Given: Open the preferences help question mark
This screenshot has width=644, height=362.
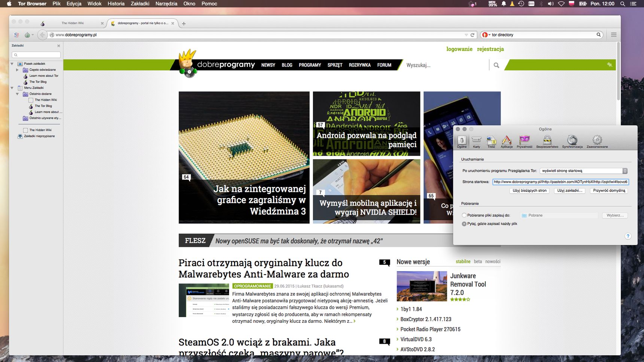Looking at the screenshot, I should click(x=628, y=236).
